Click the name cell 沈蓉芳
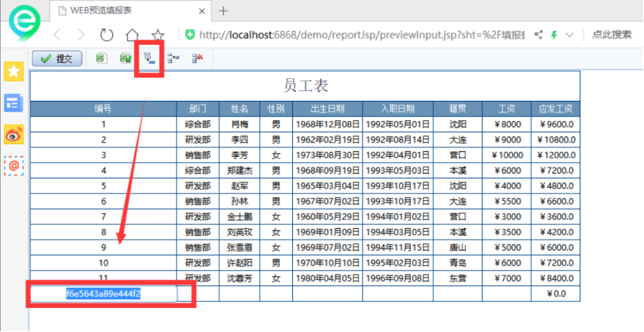 pyautogui.click(x=239, y=278)
